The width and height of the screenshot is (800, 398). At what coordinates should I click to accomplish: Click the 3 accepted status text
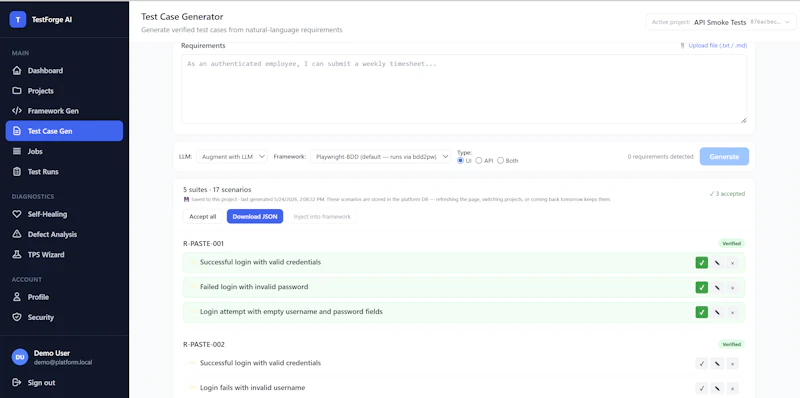(727, 194)
